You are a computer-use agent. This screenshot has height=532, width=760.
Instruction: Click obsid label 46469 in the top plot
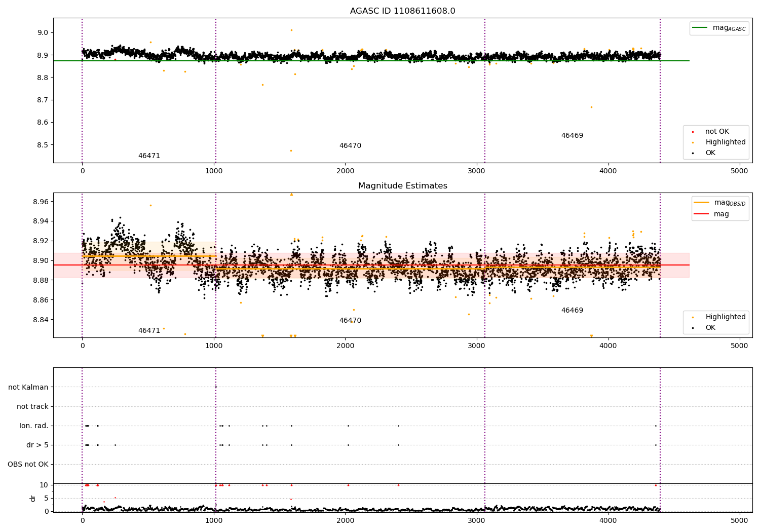tap(572, 136)
